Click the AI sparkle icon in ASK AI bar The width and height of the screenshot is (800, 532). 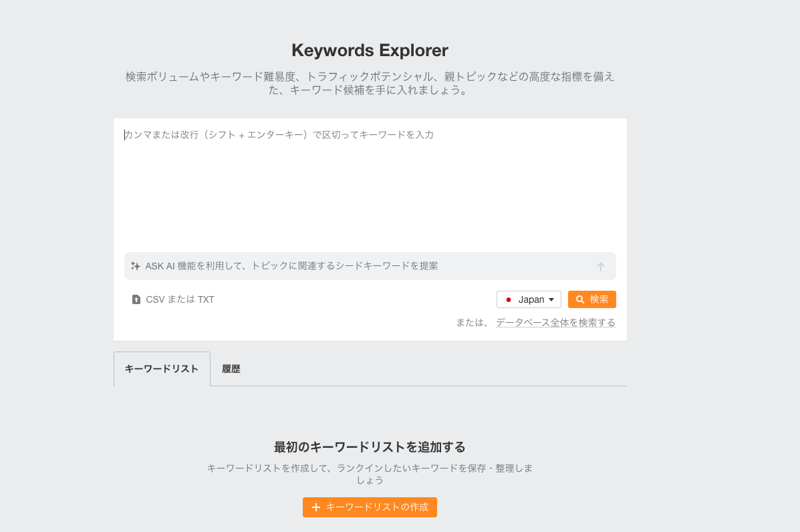click(x=136, y=266)
